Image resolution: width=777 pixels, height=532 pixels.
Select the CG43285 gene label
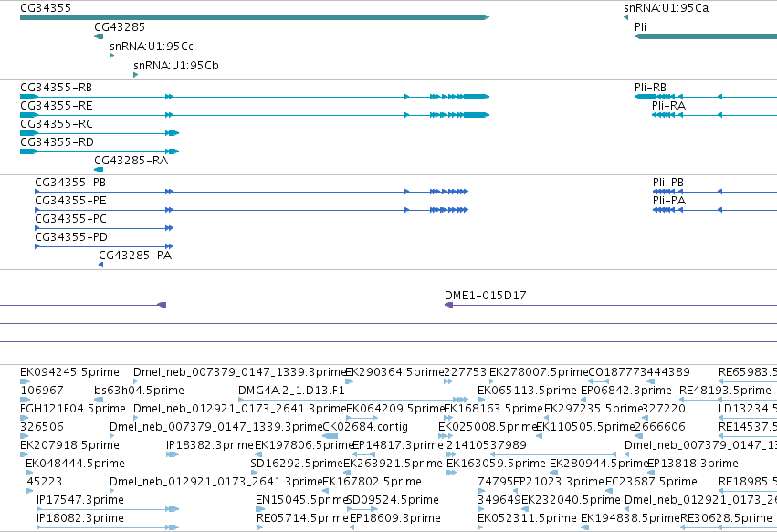(x=120, y=27)
